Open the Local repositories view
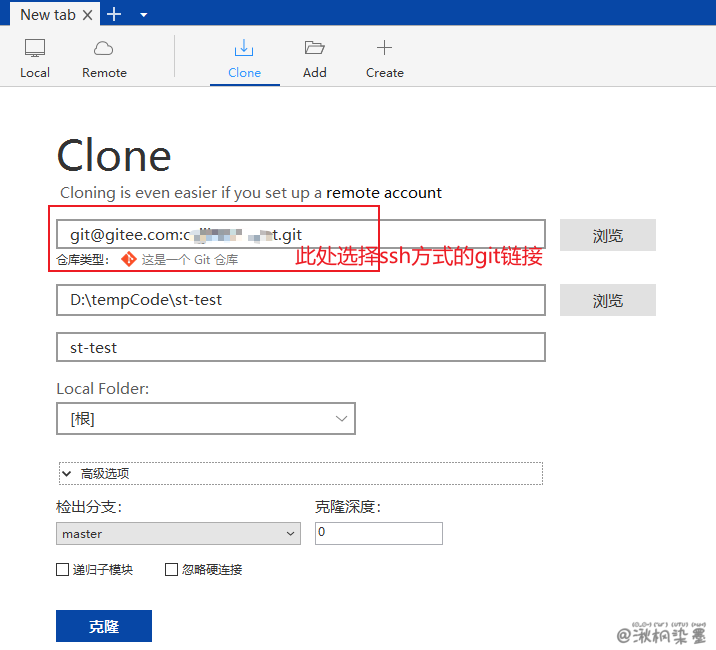 [x=35, y=58]
